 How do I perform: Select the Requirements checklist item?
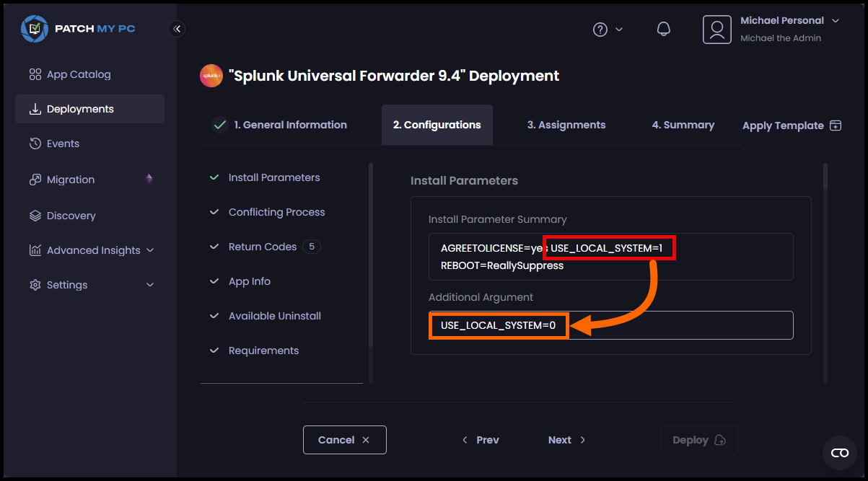click(x=263, y=350)
